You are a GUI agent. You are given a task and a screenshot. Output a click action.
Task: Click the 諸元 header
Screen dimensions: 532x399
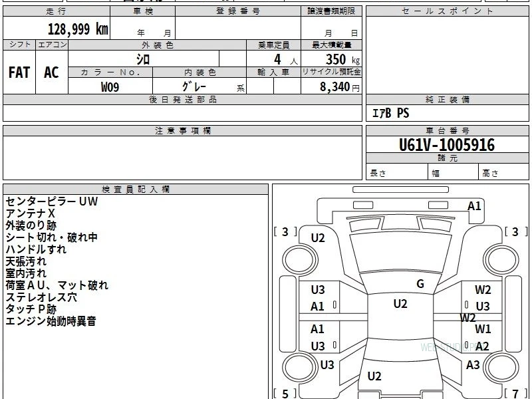click(447, 158)
